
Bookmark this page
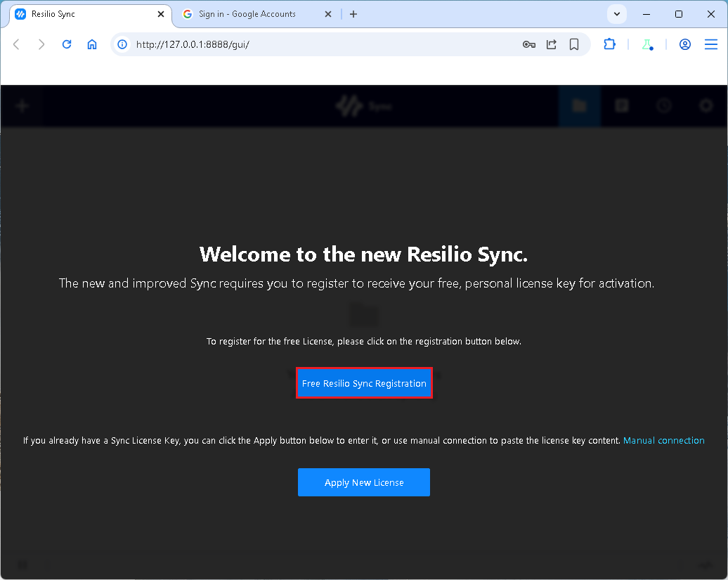click(x=574, y=44)
